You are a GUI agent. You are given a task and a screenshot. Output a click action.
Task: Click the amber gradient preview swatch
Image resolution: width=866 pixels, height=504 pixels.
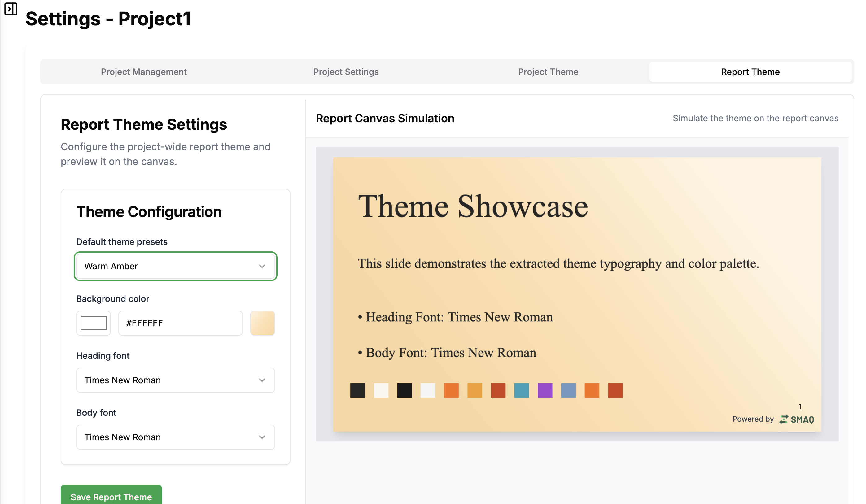click(x=262, y=323)
